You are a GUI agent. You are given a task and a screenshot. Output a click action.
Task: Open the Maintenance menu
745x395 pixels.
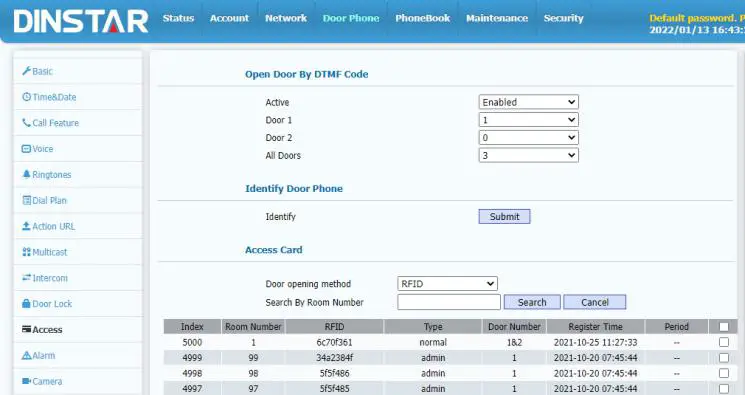[x=497, y=18]
